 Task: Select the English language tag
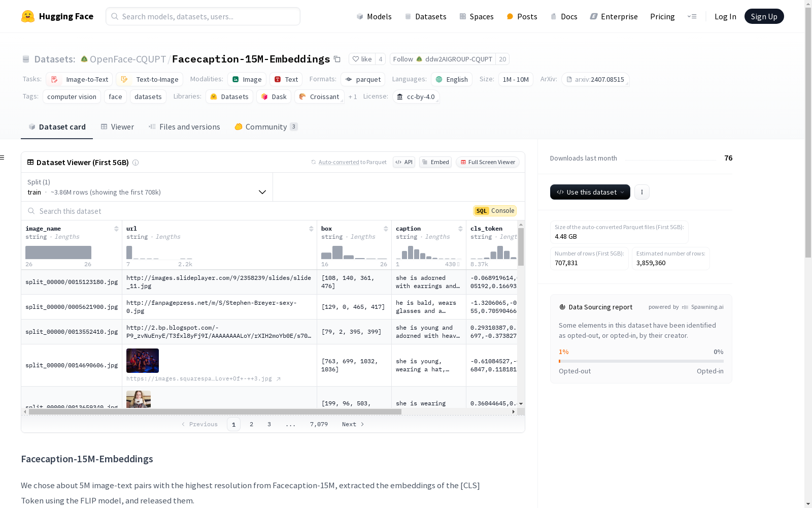[x=452, y=79]
